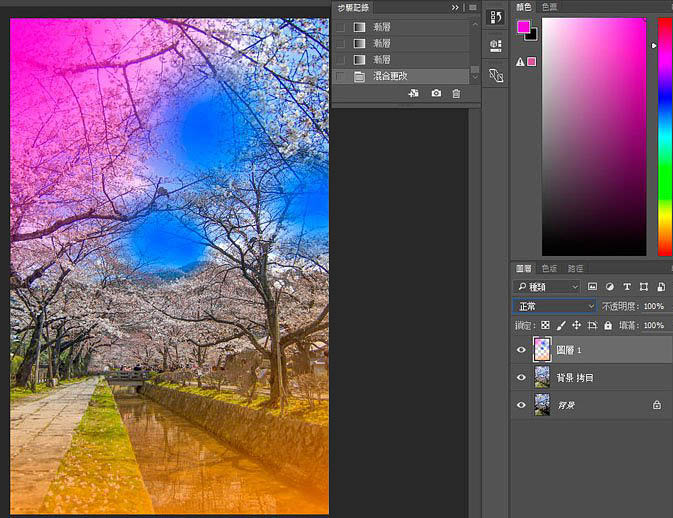Click the lock all padlock icon

point(609,325)
